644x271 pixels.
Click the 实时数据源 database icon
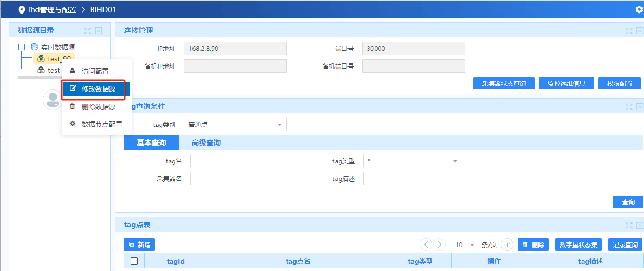pyautogui.click(x=34, y=47)
